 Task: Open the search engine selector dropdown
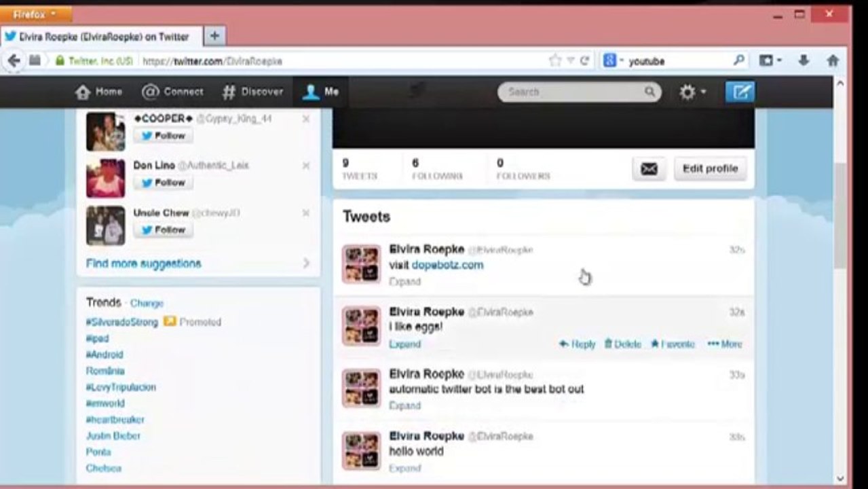click(x=614, y=60)
